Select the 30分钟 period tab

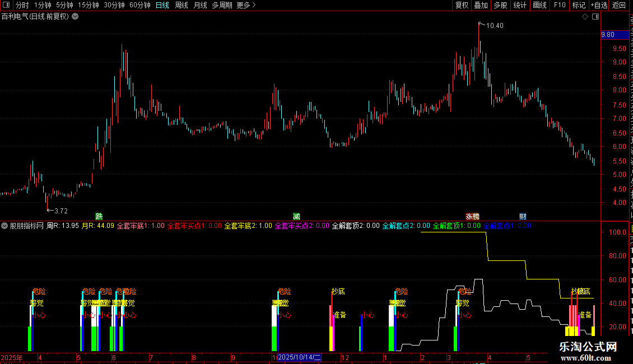coord(114,5)
